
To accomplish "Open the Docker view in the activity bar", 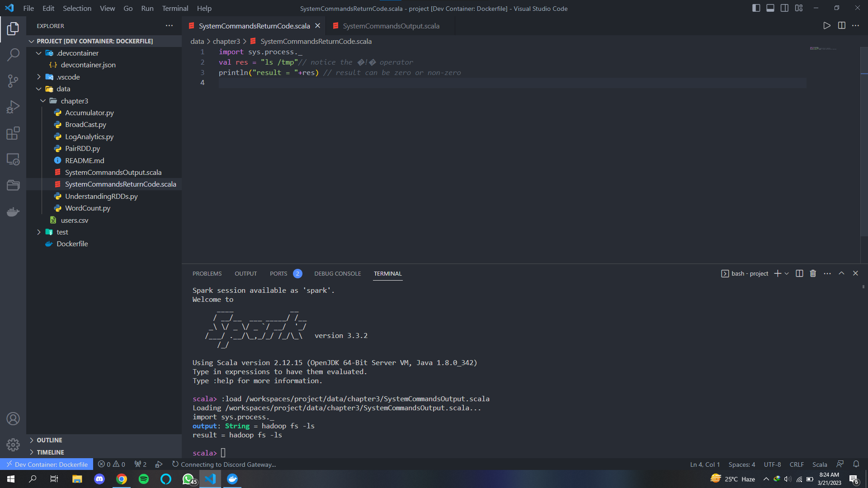I will (x=13, y=211).
